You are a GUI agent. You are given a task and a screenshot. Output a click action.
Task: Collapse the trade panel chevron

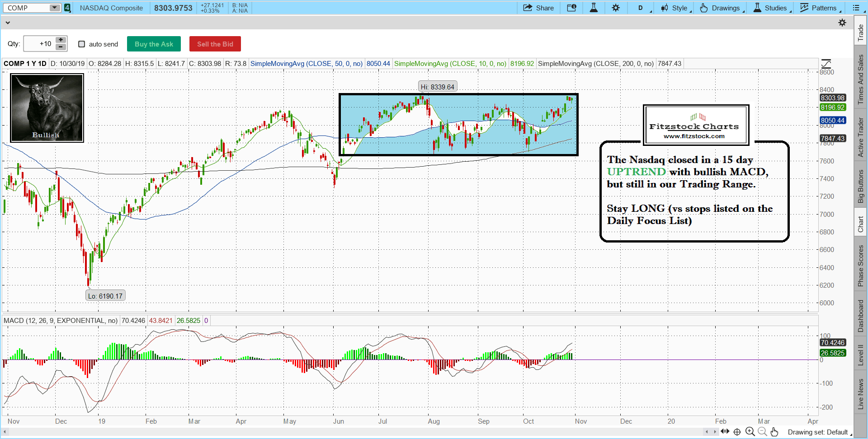point(8,23)
